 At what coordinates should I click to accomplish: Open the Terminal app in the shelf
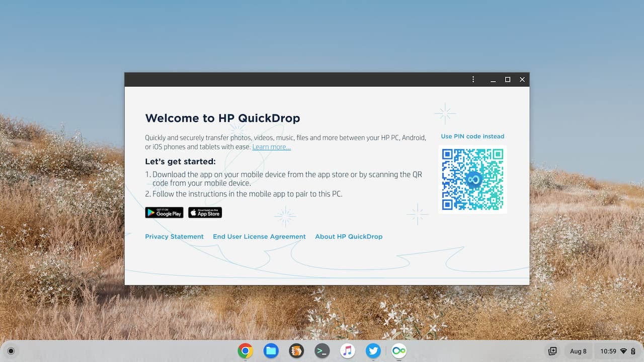coord(322,351)
